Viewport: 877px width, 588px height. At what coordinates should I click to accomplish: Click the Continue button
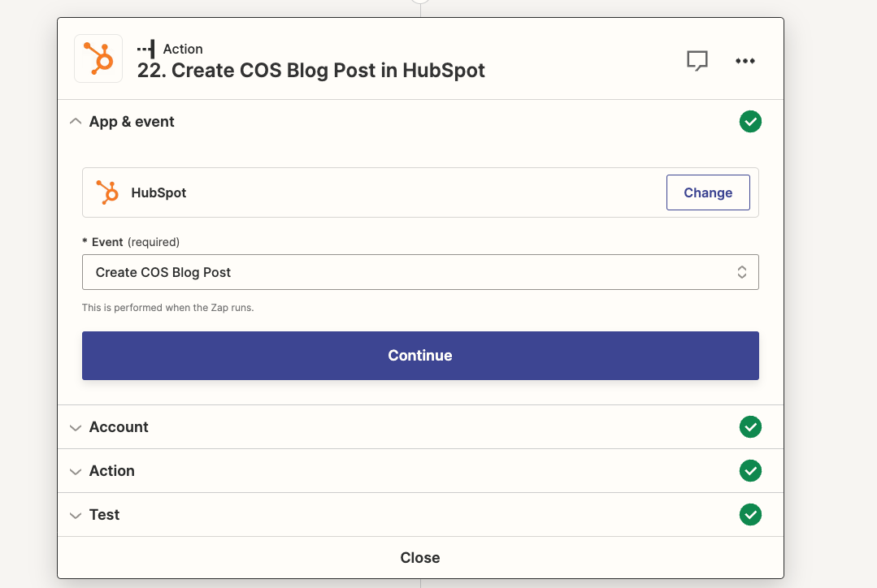pos(420,356)
